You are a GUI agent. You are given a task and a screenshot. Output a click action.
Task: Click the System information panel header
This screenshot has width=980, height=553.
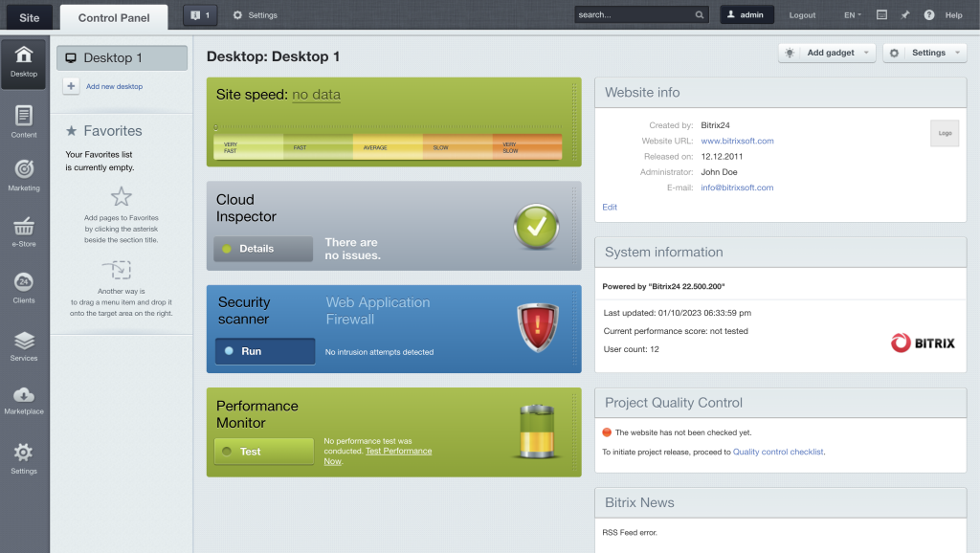pos(781,253)
